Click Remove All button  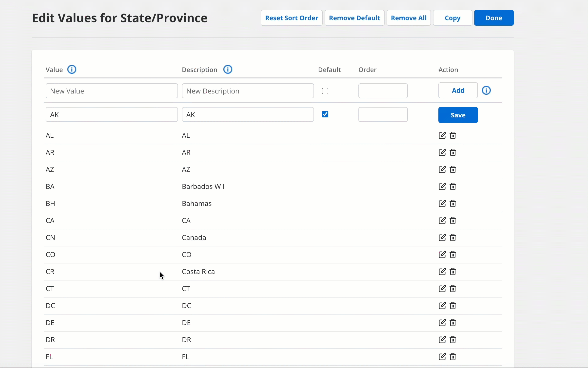point(409,18)
